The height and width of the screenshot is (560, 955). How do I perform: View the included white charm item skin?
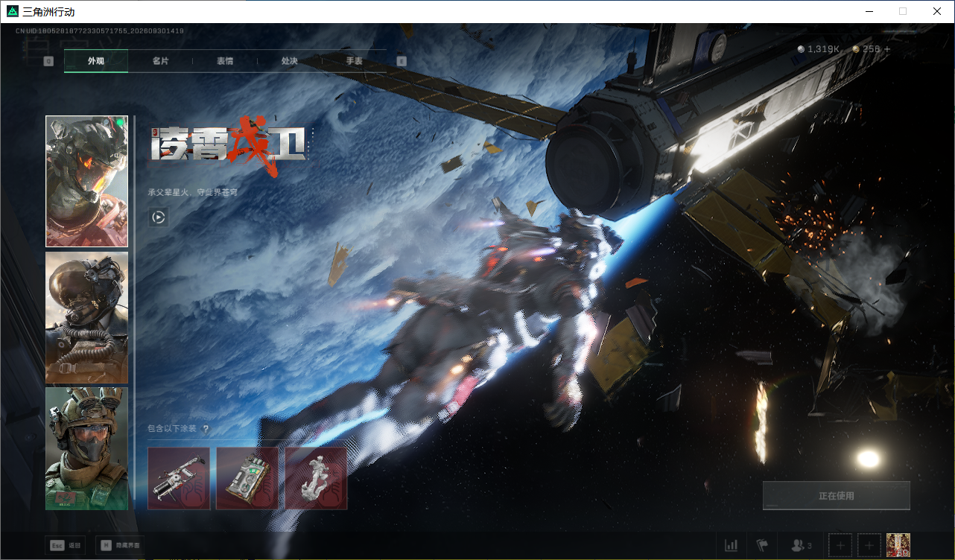[x=316, y=478]
